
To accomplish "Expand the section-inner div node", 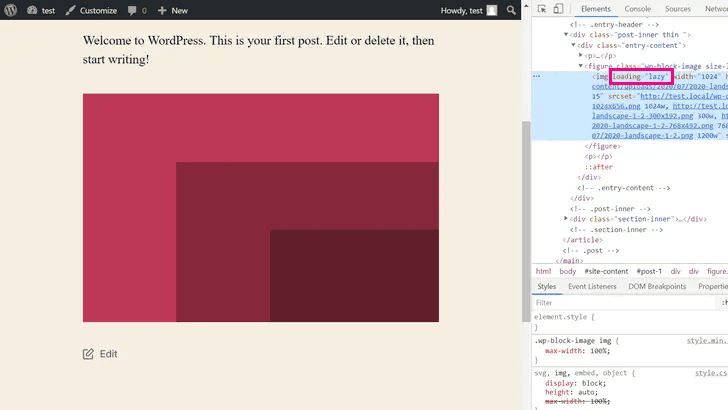I will [566, 219].
